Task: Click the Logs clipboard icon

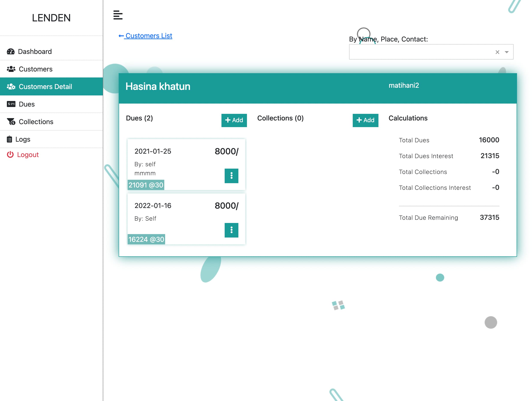Action: 9,139
